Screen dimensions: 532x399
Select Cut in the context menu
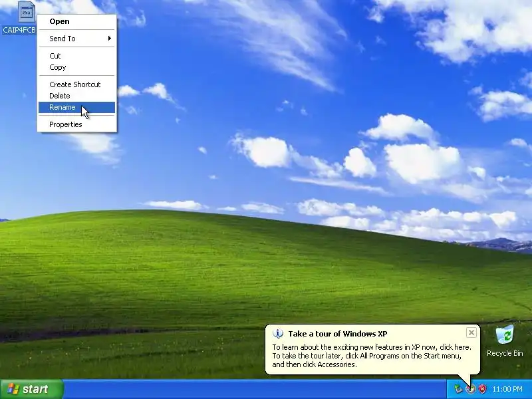tap(76, 56)
